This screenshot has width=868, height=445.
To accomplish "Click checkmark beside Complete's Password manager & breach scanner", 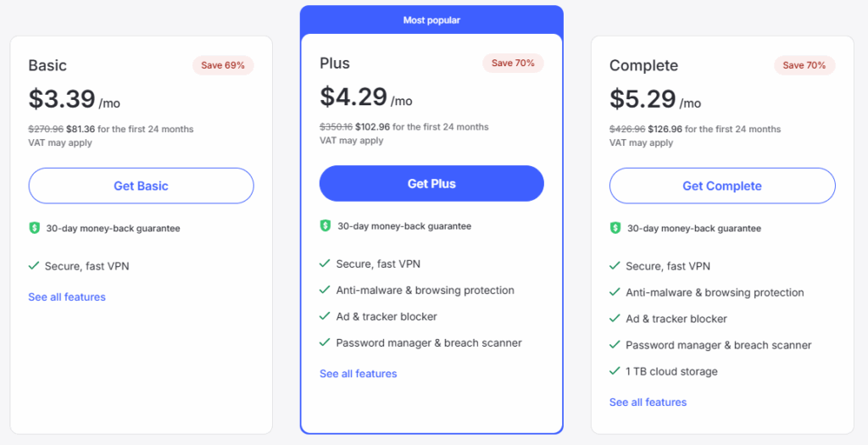I will click(x=615, y=345).
